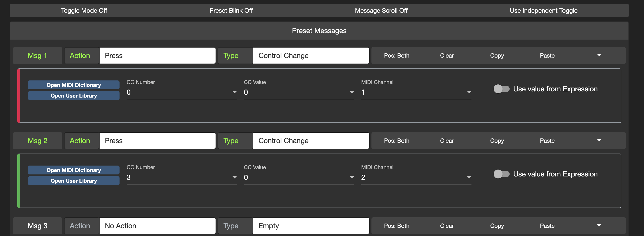Select Use Independent Toggle option
This screenshot has width=644, height=236.
click(544, 10)
